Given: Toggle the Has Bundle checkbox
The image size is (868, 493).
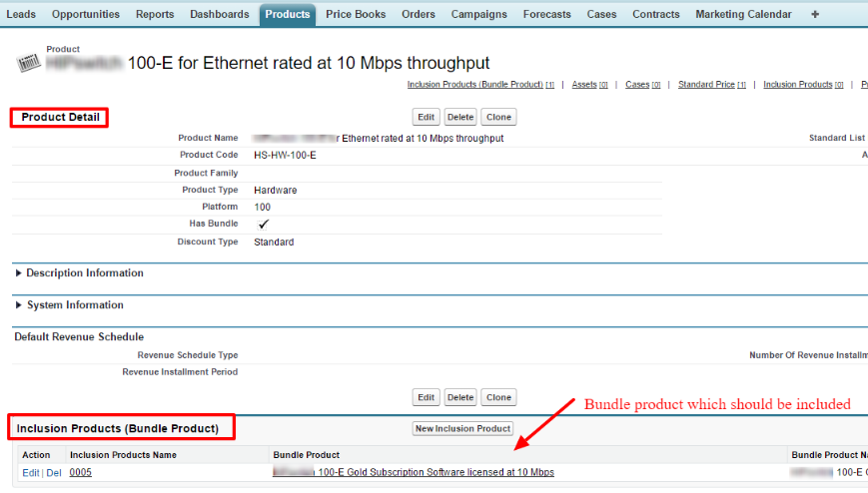Looking at the screenshot, I should (x=263, y=225).
